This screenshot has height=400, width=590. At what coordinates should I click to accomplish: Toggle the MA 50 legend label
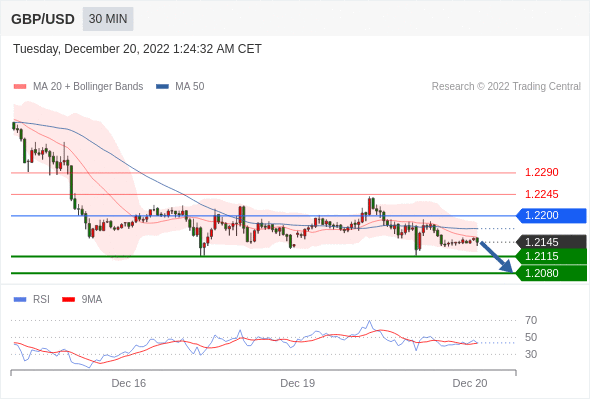[190, 87]
